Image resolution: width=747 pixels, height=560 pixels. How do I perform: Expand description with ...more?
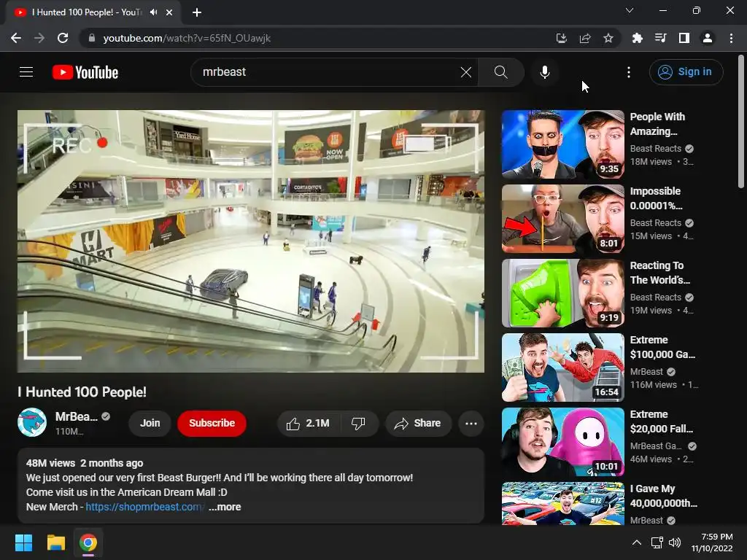click(x=225, y=507)
